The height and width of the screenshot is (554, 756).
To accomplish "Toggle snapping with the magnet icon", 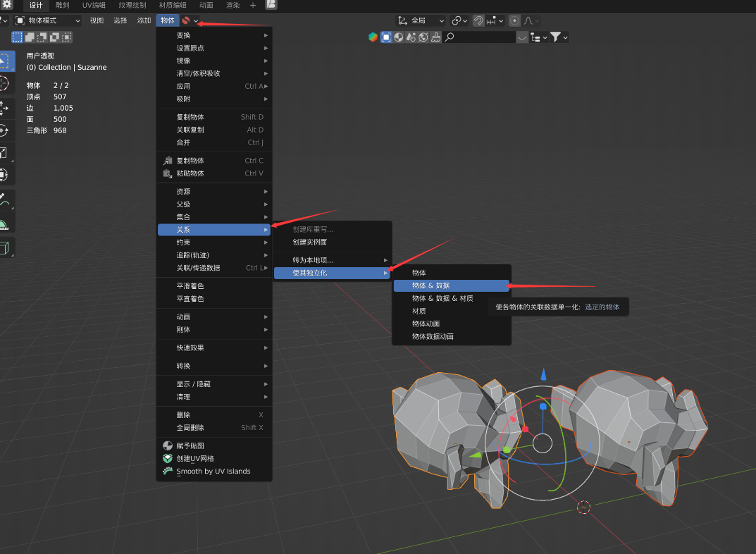I will 478,20.
